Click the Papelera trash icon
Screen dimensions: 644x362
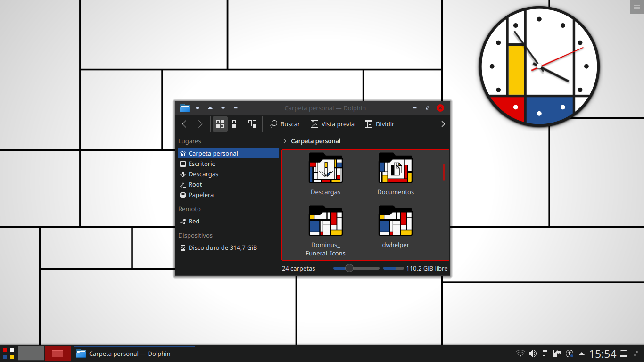183,195
